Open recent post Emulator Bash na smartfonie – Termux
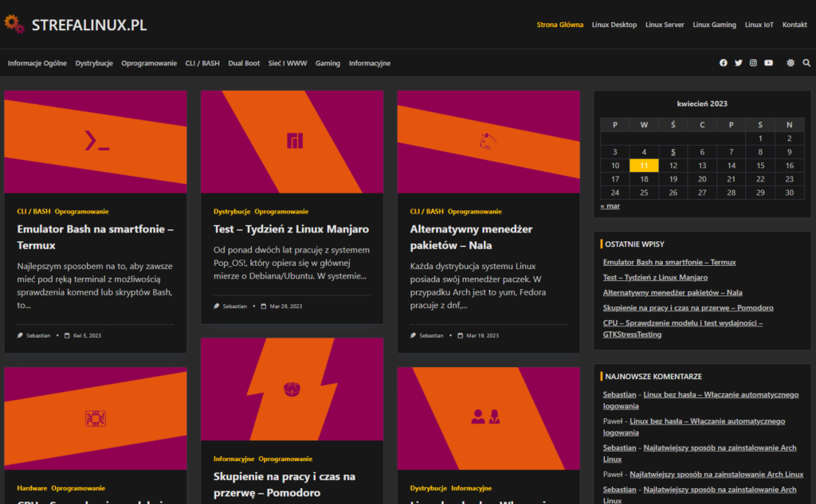 click(669, 262)
